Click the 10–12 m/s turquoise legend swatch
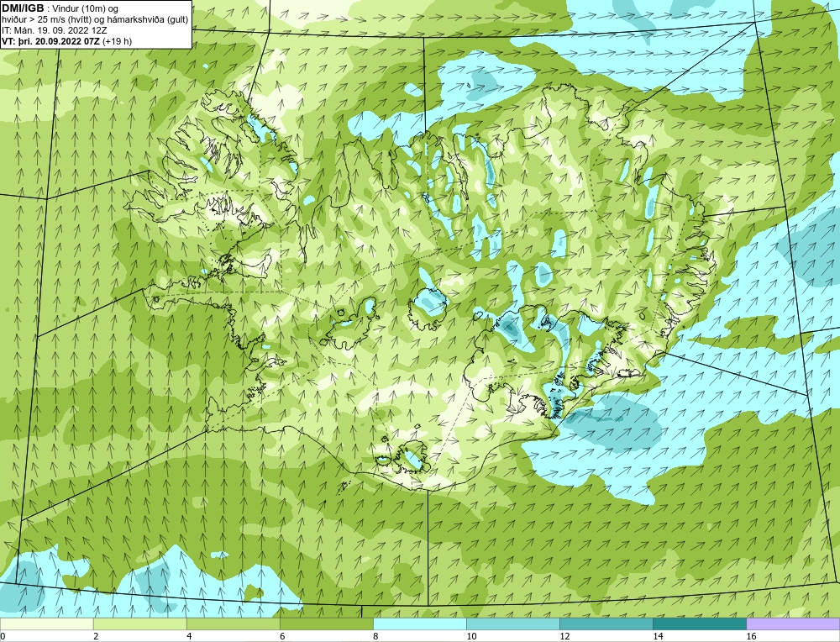The image size is (840, 642). point(512,624)
